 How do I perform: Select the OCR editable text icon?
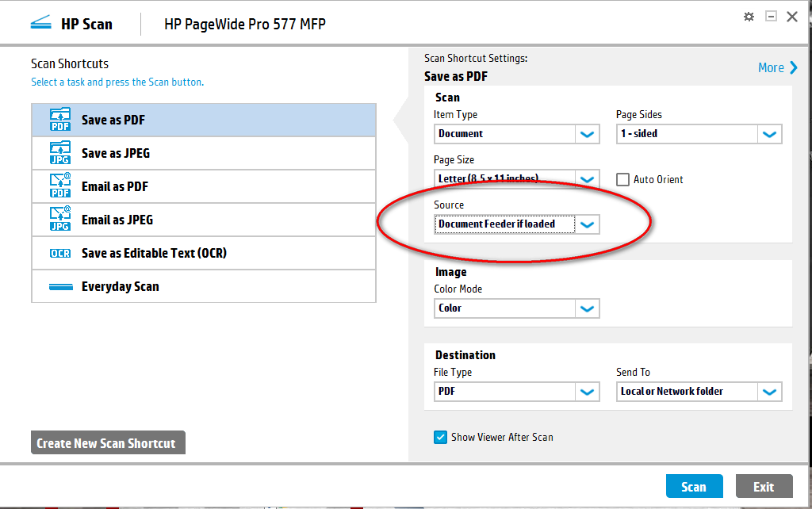click(59, 253)
